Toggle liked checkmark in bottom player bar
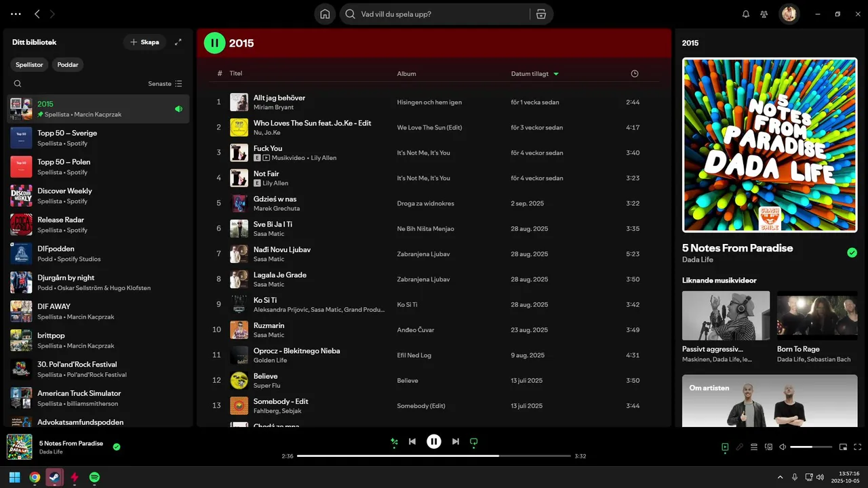The image size is (868, 488). click(x=117, y=447)
